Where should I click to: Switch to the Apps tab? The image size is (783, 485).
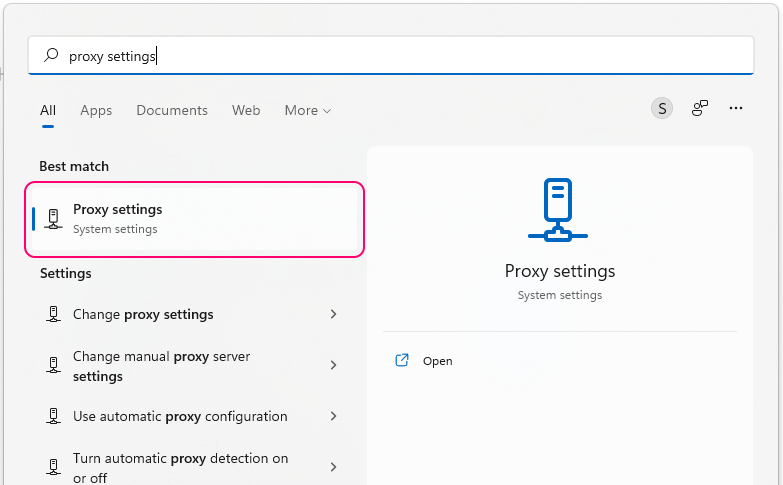(x=96, y=110)
